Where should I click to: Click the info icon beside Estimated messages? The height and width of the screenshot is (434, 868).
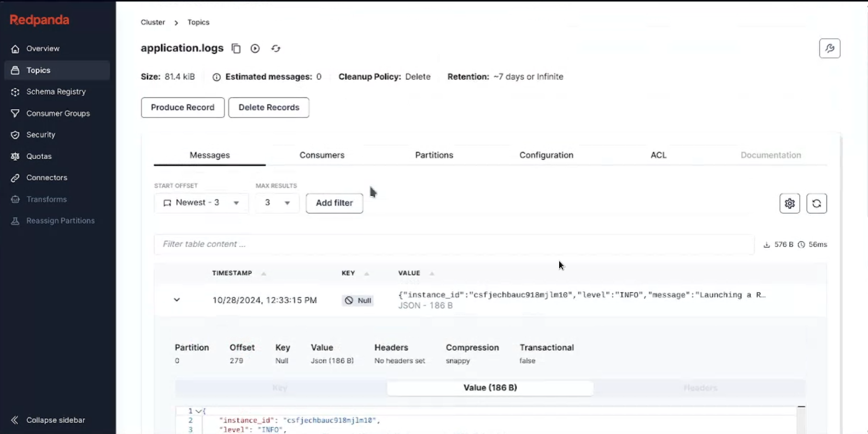coord(216,77)
